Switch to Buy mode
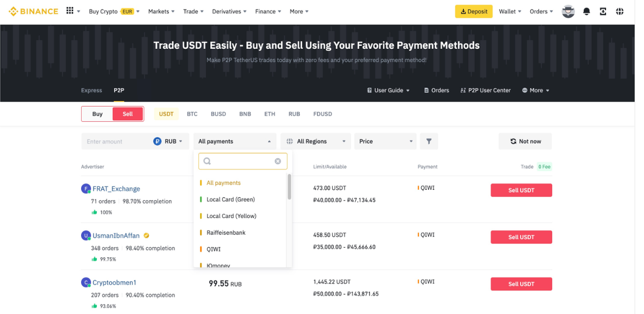This screenshot has height=314, width=644. coord(98,114)
